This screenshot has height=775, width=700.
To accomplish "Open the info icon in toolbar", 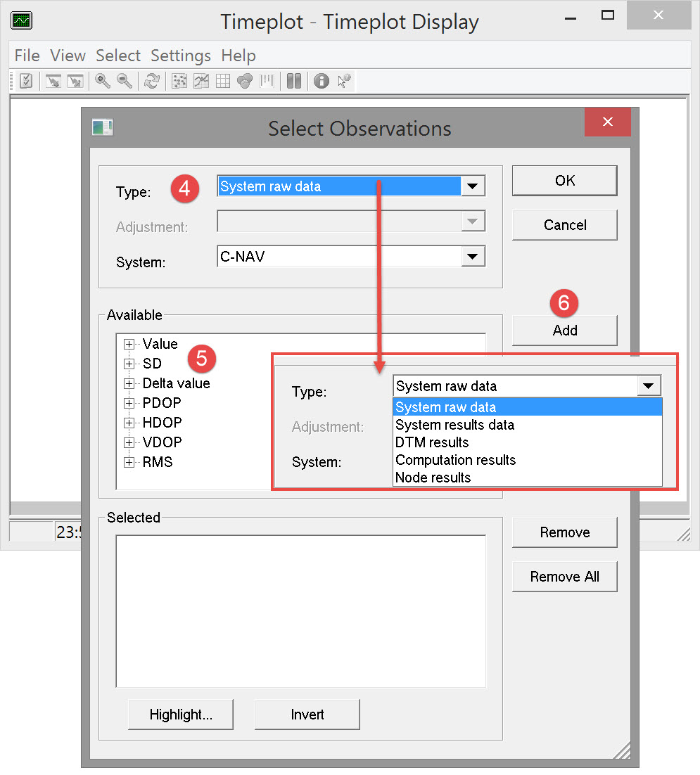I will (322, 82).
